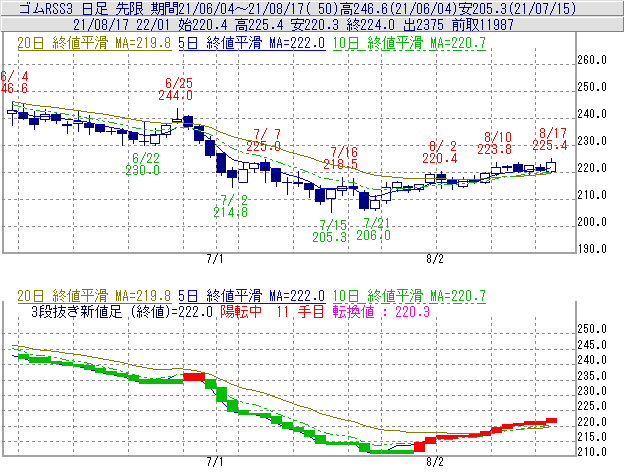Click the 6/4 246.6 high label
Image resolution: width=624 pixels, height=475 pixels.
(x=14, y=82)
